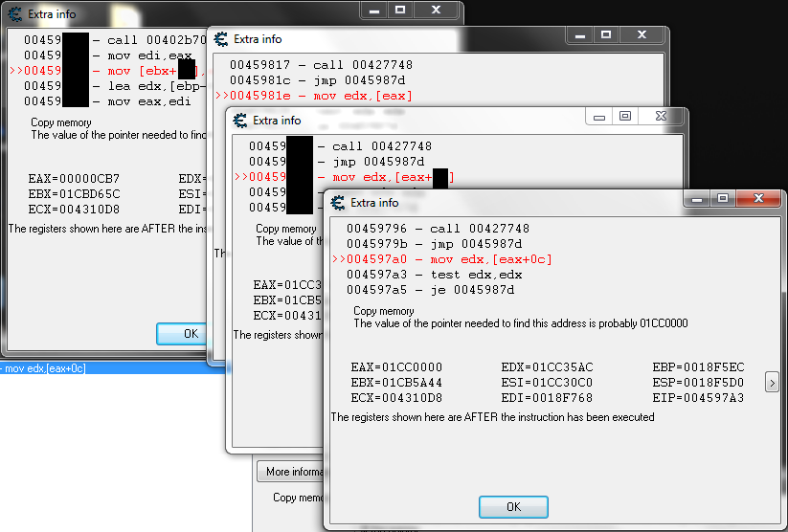Image resolution: width=788 pixels, height=532 pixels.
Task: Click the EAX=00000CB7 register value
Action: 74,179
